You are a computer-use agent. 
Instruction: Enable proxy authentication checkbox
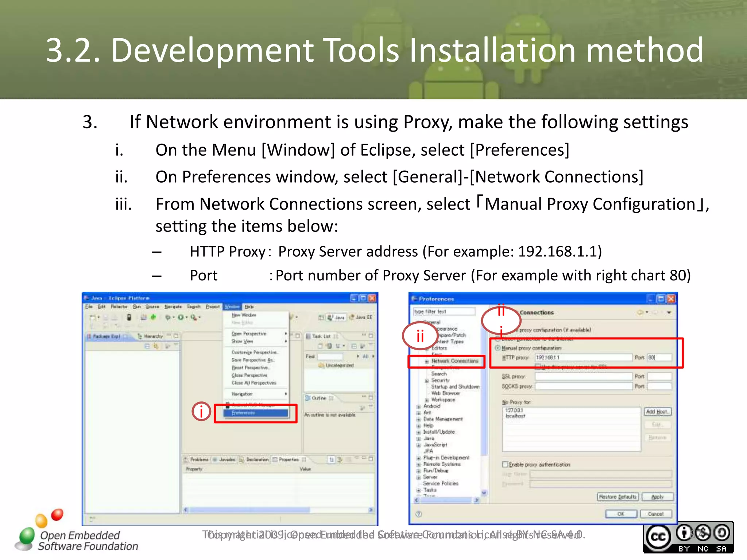(x=505, y=464)
